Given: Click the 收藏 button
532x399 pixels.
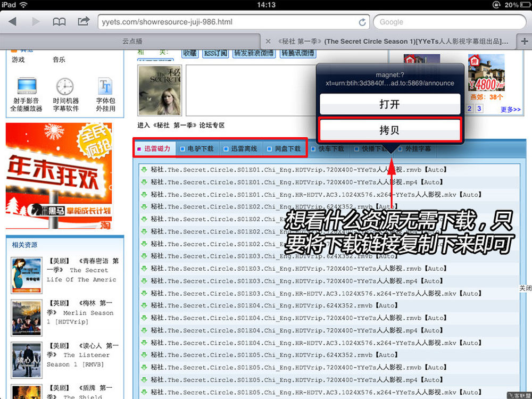Looking at the screenshot, I should point(190,53).
